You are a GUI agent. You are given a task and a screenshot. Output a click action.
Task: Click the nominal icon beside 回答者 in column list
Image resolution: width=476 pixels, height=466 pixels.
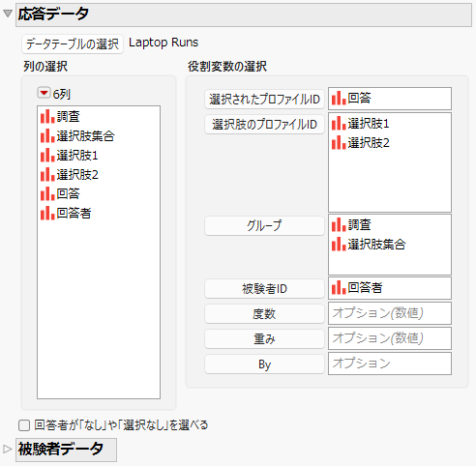coord(47,213)
